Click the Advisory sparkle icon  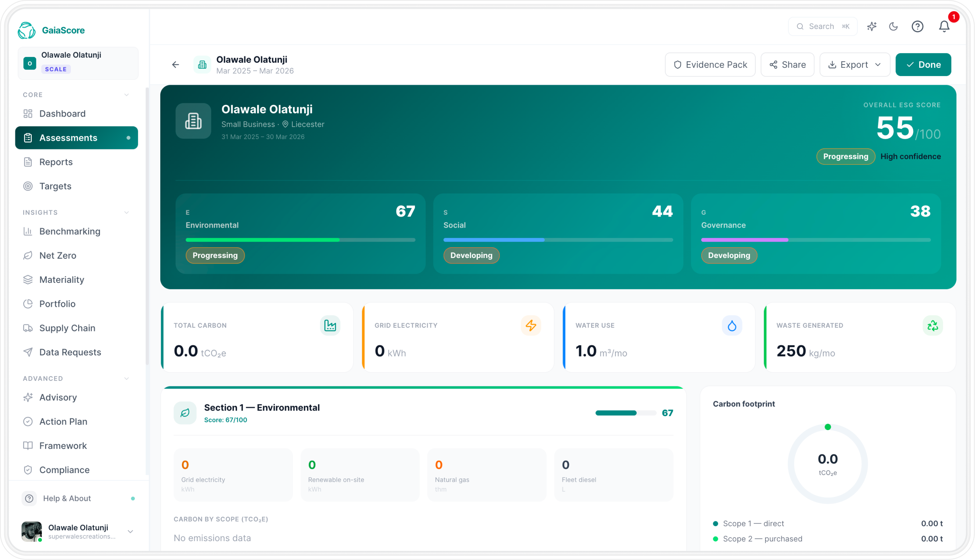(x=28, y=397)
